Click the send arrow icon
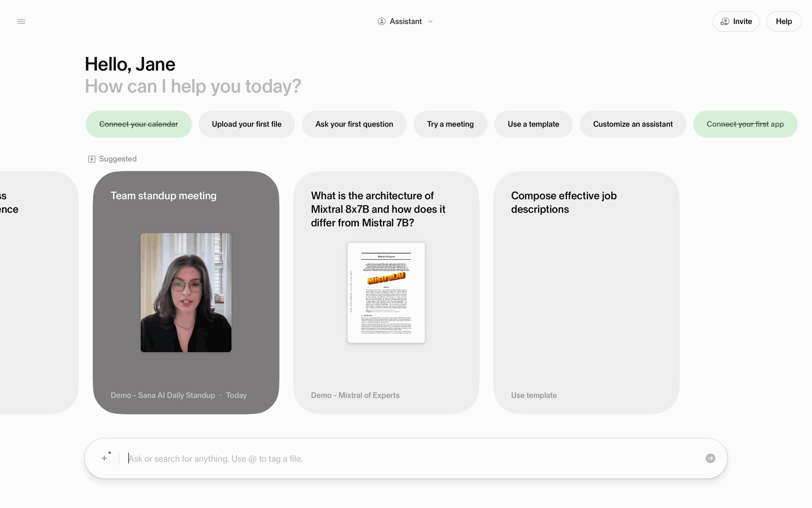 (710, 458)
